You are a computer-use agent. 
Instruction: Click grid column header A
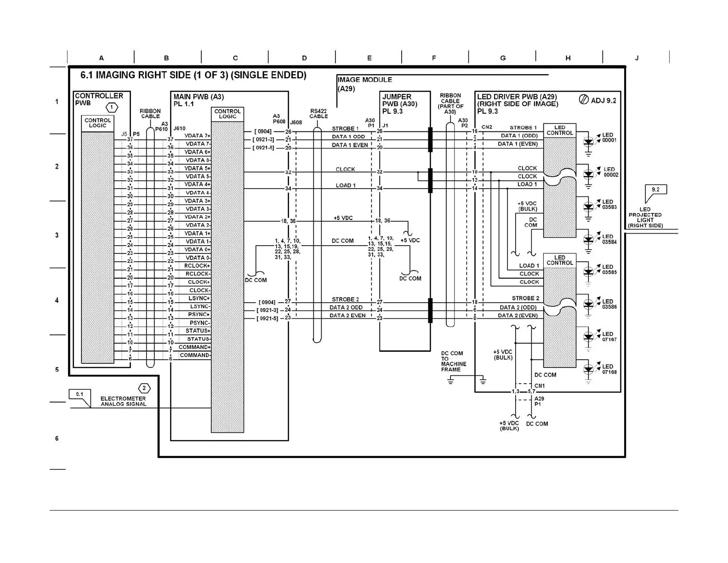coord(101,58)
